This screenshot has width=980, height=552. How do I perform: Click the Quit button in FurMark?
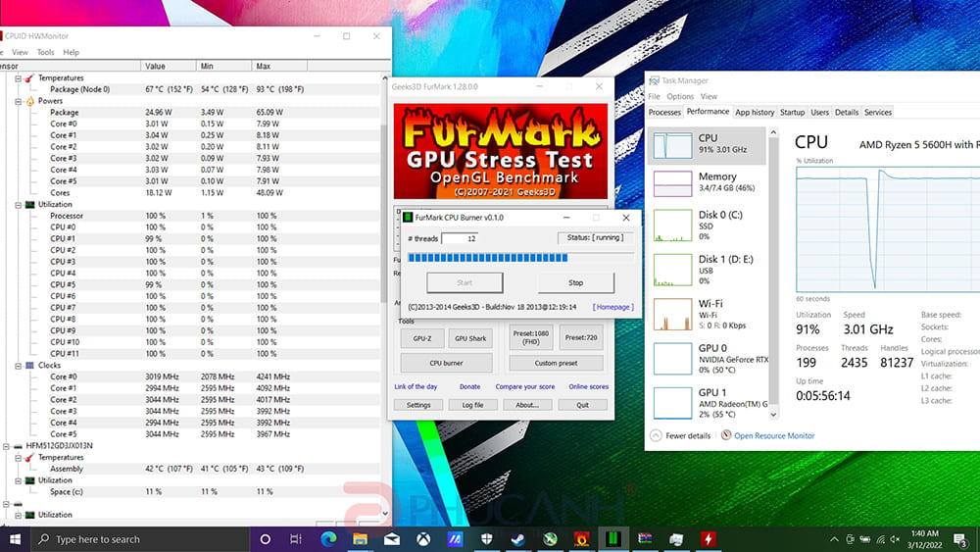tap(582, 405)
